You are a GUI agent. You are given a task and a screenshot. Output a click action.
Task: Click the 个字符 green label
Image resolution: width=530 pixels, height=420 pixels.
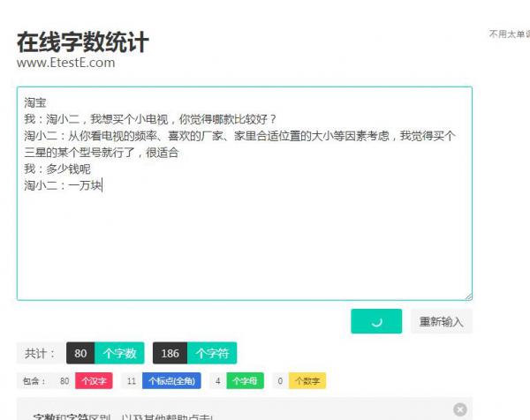(x=212, y=353)
